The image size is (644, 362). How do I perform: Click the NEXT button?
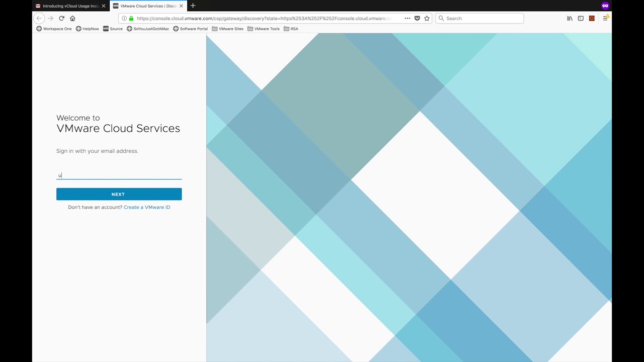118,194
